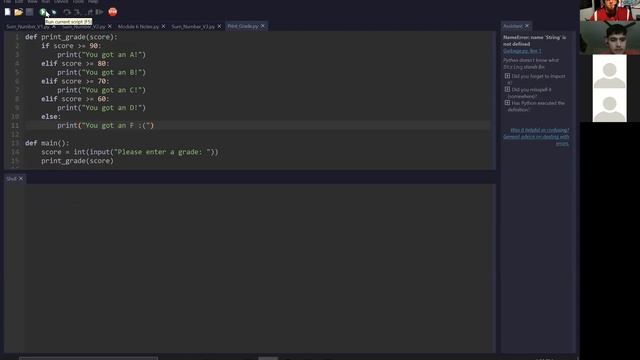640x360 pixels.
Task: Click the line 'def main():'
Action: point(47,143)
